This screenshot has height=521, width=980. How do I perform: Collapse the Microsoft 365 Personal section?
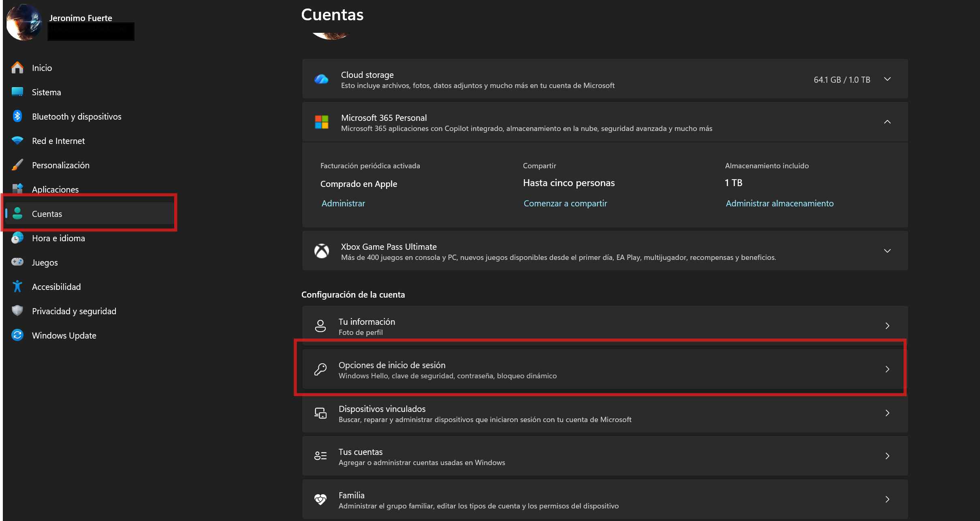click(887, 122)
